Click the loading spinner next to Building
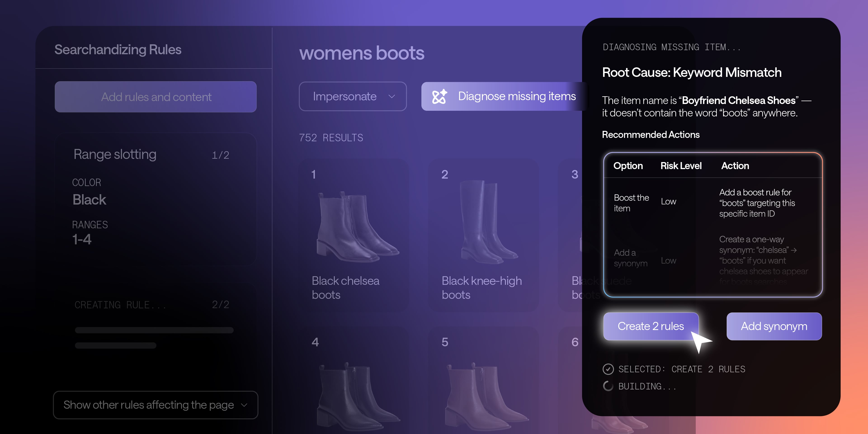This screenshot has width=868, height=434. [608, 386]
